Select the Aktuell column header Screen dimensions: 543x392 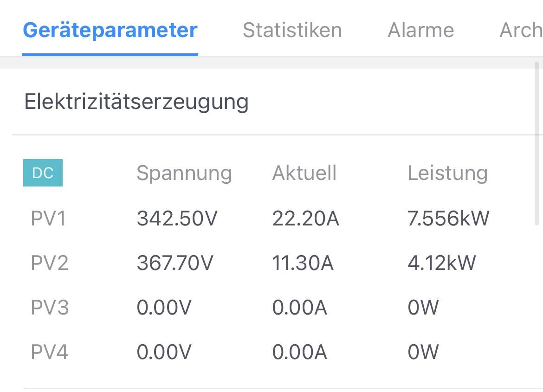304,173
